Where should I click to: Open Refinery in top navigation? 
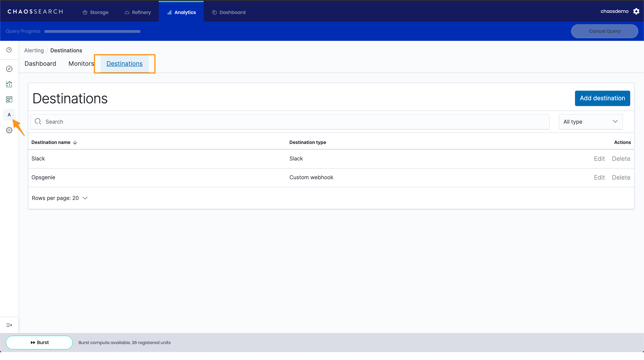coord(138,12)
